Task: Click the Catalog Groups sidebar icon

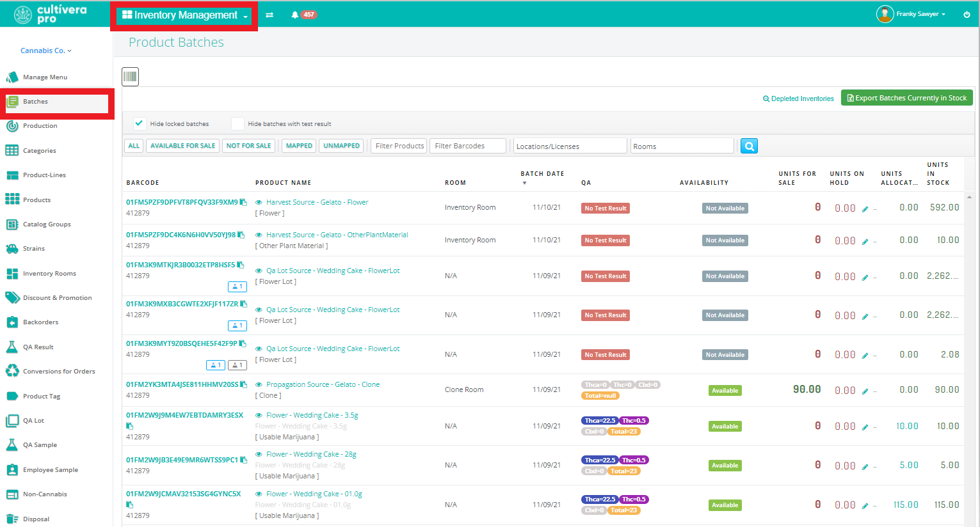Action: pos(12,224)
